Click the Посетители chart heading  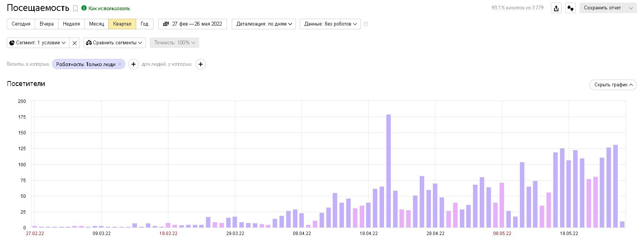(26, 84)
